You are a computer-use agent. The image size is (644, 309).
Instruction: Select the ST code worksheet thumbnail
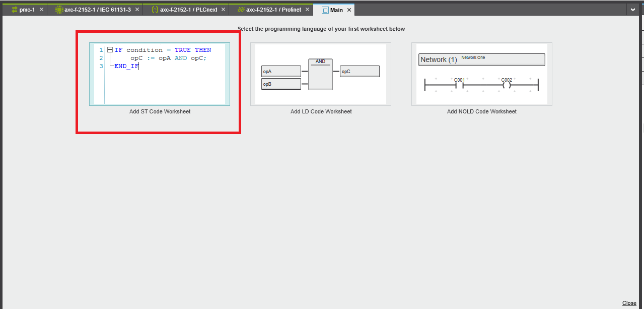pyautogui.click(x=160, y=74)
